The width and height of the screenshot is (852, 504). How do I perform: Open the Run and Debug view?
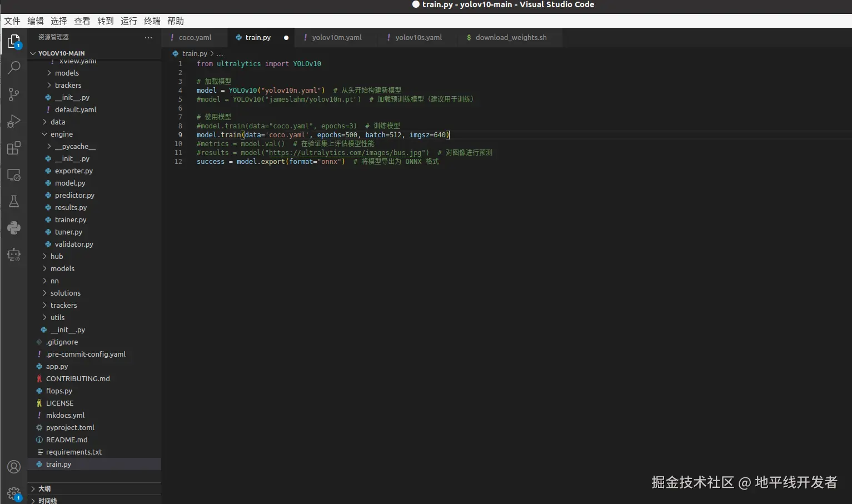(14, 121)
